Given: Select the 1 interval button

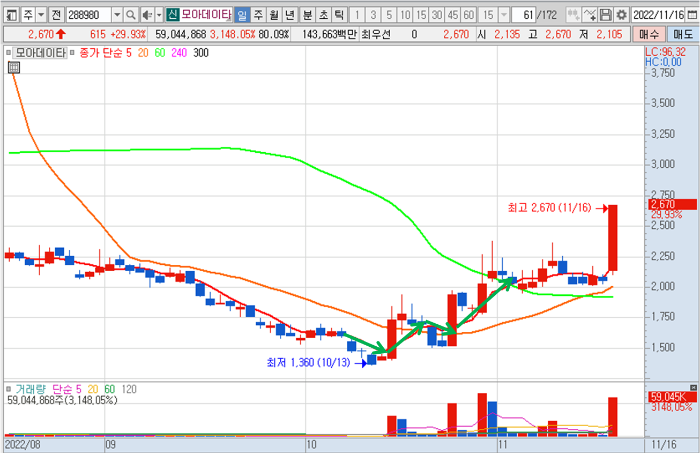Looking at the screenshot, I should (357, 15).
